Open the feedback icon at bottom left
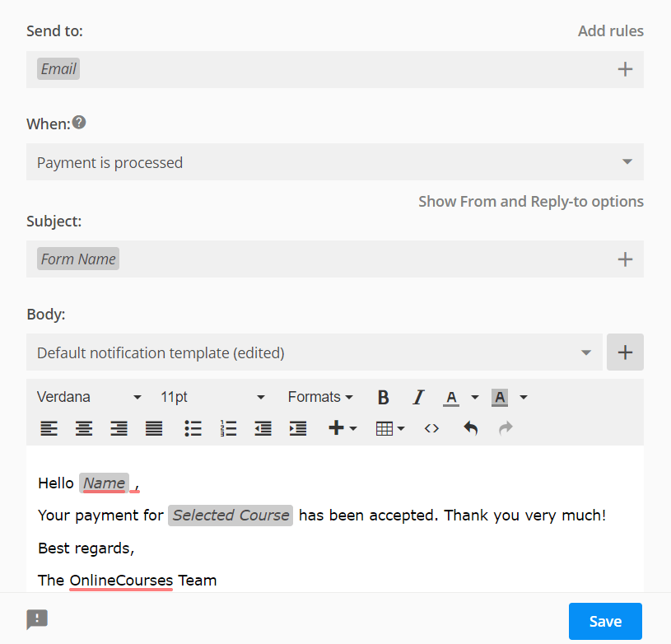 click(x=36, y=619)
